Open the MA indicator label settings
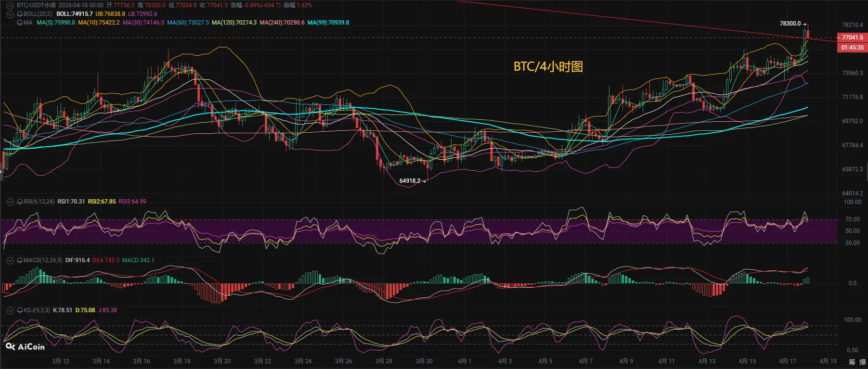The image size is (868, 369). click(28, 23)
